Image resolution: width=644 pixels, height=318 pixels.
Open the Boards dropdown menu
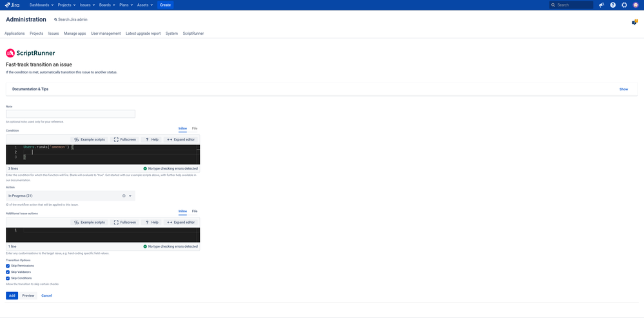tap(107, 5)
